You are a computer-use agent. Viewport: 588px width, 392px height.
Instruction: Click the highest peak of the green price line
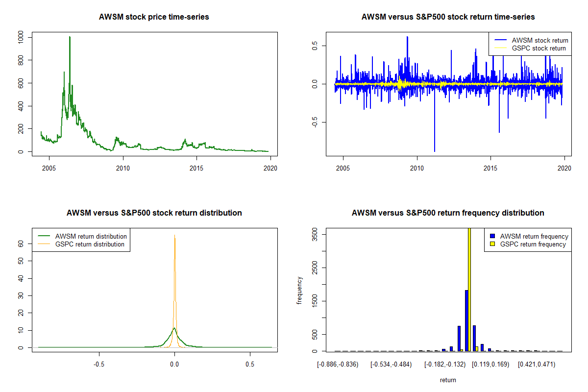point(70,38)
